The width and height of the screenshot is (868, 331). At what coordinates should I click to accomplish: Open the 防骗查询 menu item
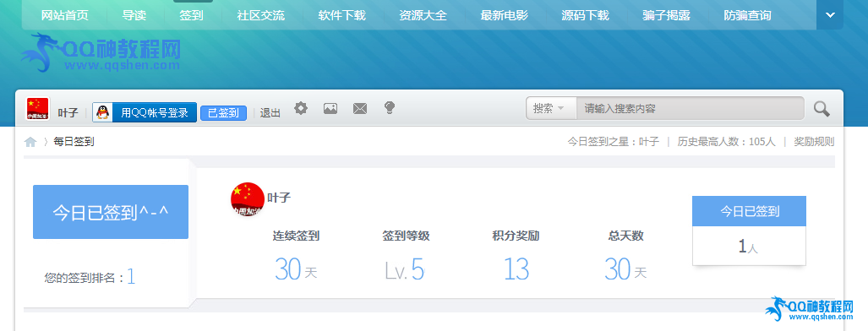[747, 15]
